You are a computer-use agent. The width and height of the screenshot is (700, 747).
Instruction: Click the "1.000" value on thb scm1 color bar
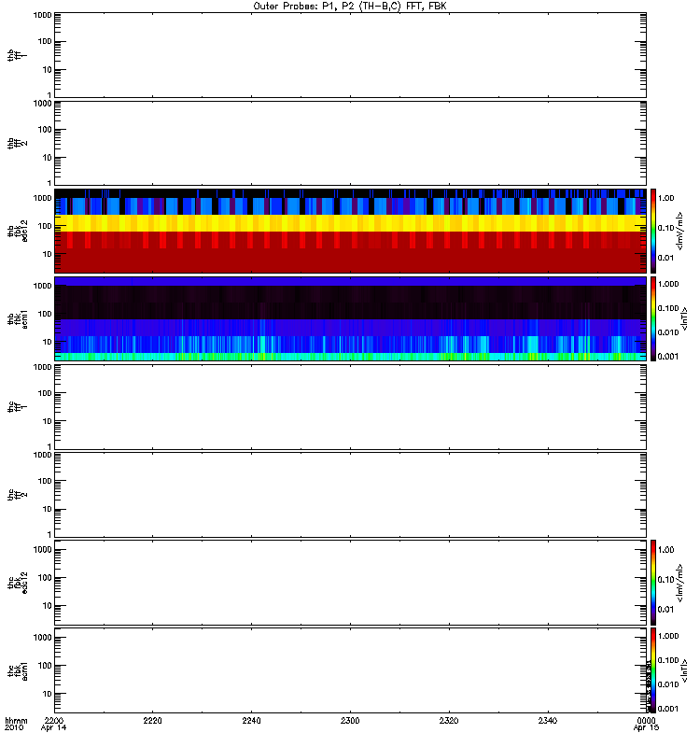point(668,284)
